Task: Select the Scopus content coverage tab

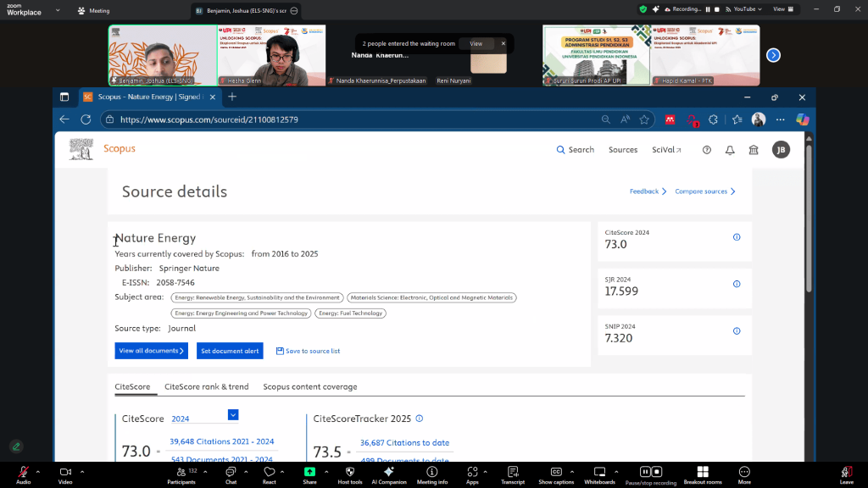Action: (x=309, y=387)
